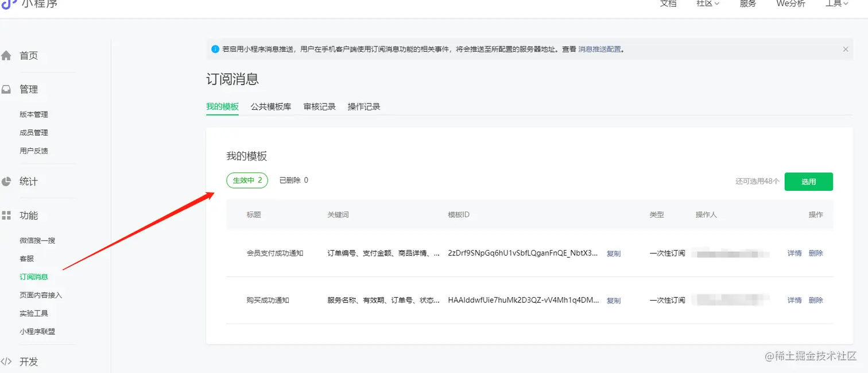
Task: Follow the 消息推送配置 link
Action: click(x=599, y=49)
